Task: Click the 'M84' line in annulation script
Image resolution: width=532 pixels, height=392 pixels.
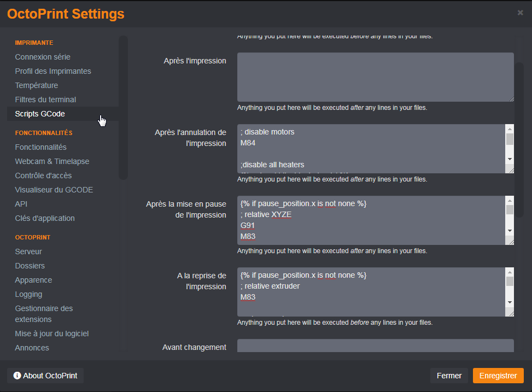Action: [248, 143]
